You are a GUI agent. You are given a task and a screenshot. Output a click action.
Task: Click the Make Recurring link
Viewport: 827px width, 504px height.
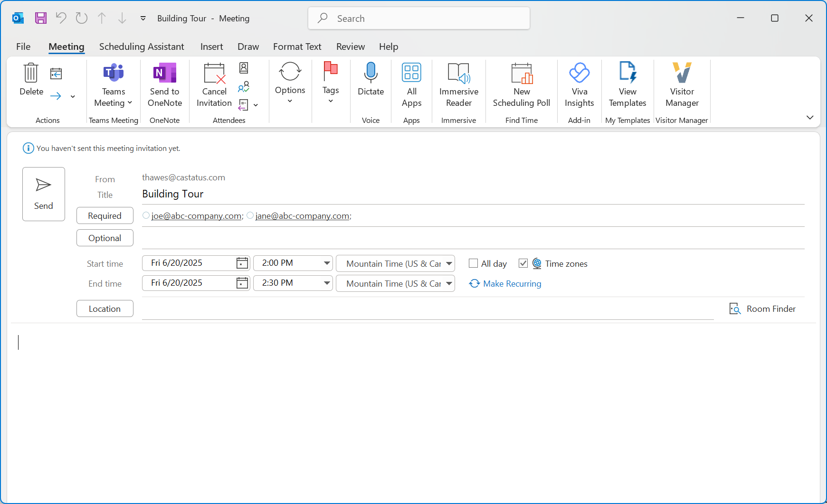[x=512, y=283]
